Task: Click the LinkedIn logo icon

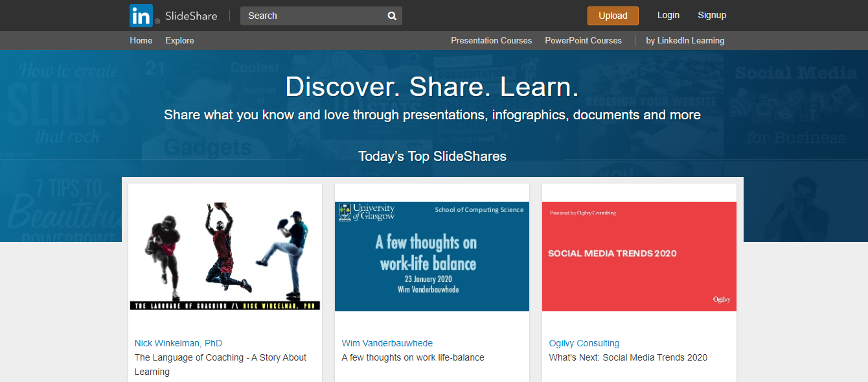Action: [141, 16]
